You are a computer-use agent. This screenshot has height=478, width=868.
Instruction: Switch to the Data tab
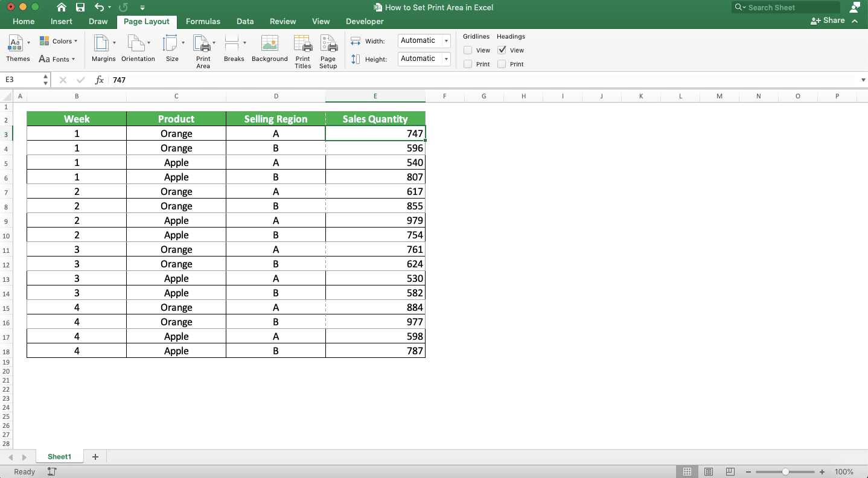245,21
